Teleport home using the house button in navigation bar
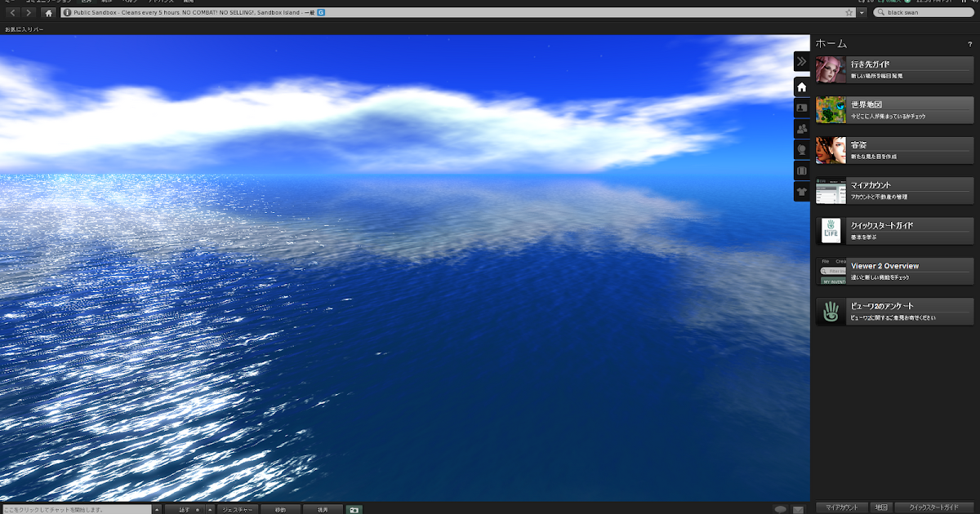This screenshot has height=514, width=980. pyautogui.click(x=49, y=13)
